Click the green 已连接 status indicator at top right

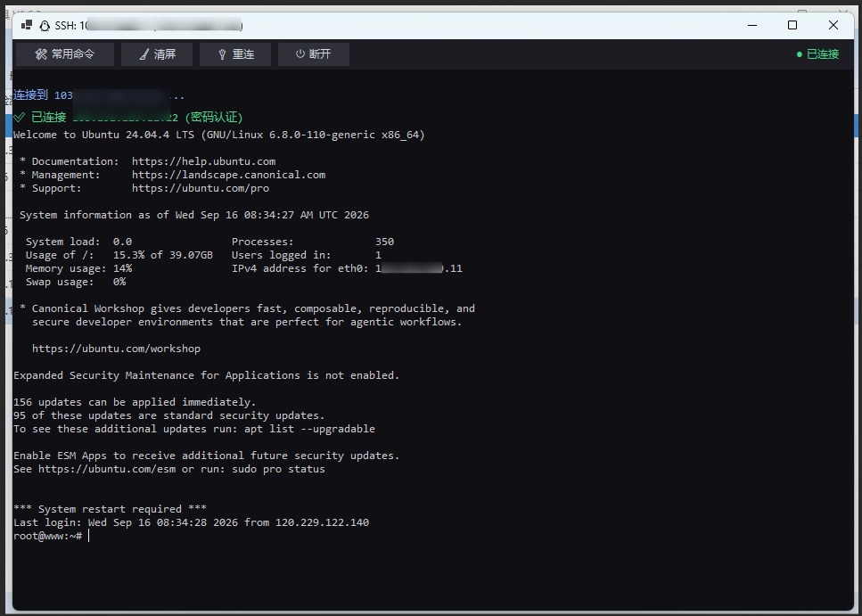point(817,53)
